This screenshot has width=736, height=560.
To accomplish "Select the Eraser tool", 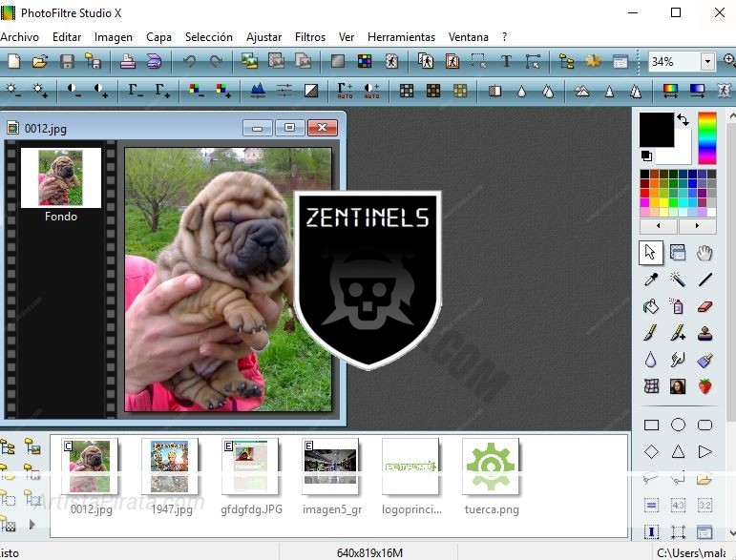I will tap(705, 307).
